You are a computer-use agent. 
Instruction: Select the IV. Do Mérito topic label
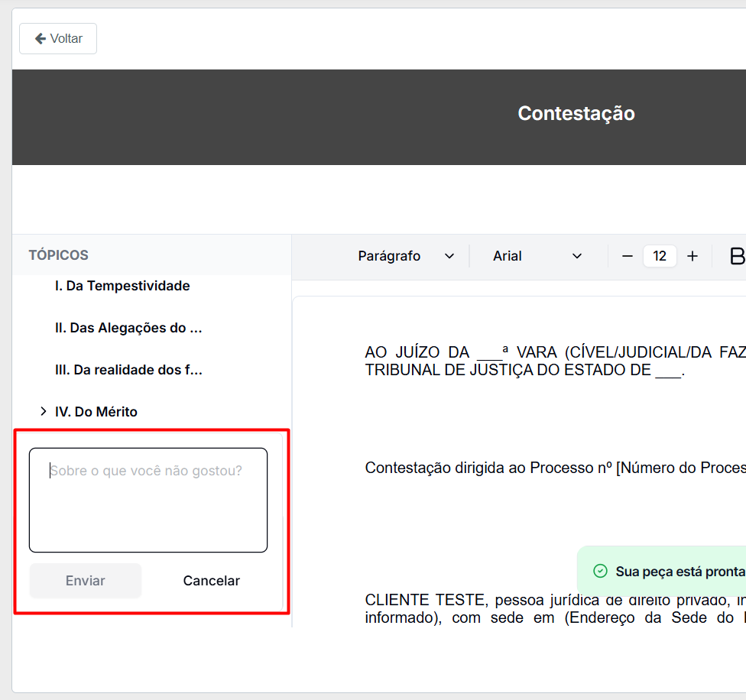[96, 412]
